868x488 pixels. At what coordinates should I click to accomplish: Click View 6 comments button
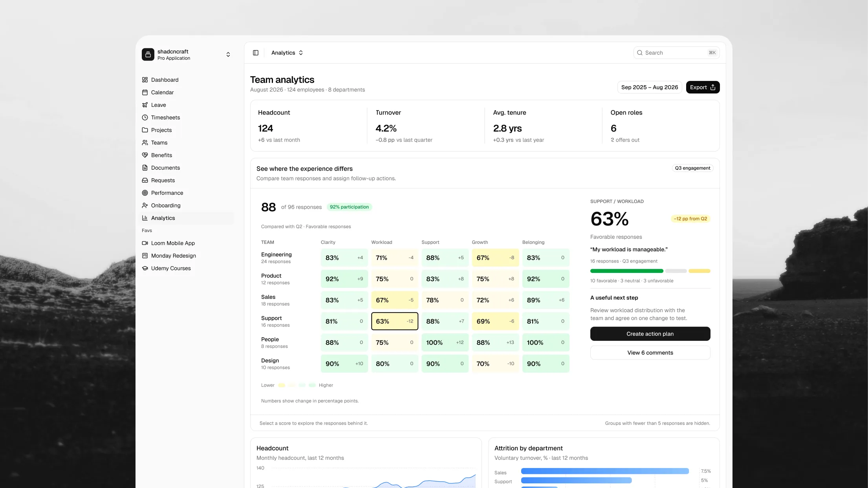coord(650,353)
